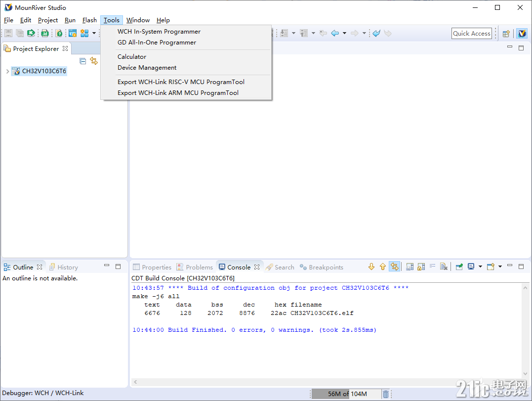532x401 pixels.
Task: Open Next Annotation dropdown arrow
Action: [293, 33]
